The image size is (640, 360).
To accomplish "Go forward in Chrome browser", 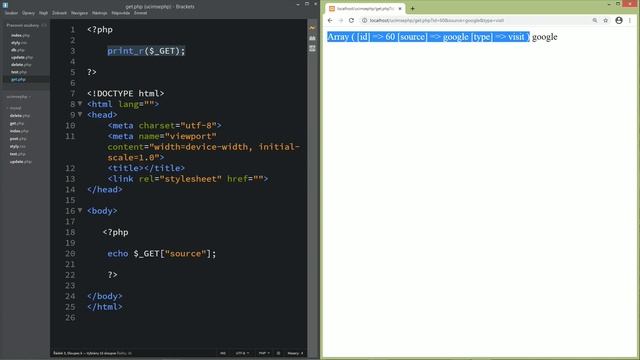I will click(341, 20).
